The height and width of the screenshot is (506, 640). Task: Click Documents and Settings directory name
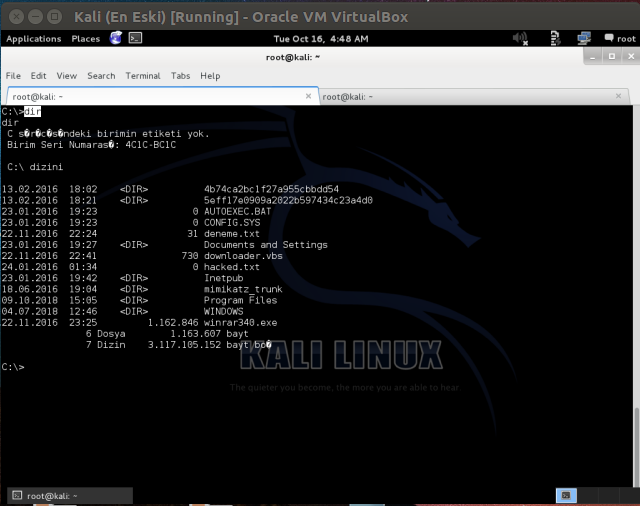tap(266, 245)
